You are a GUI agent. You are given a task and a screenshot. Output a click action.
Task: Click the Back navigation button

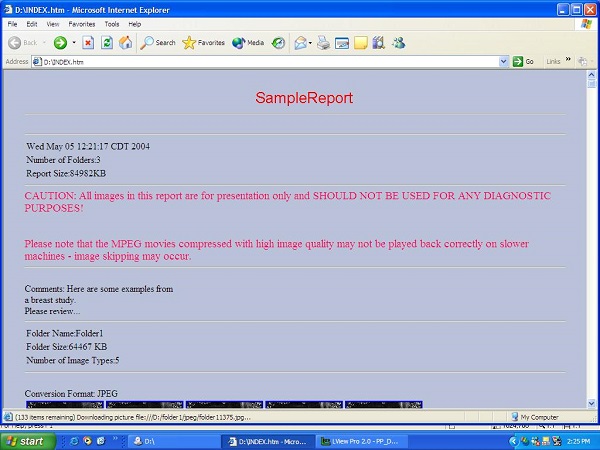pos(22,43)
